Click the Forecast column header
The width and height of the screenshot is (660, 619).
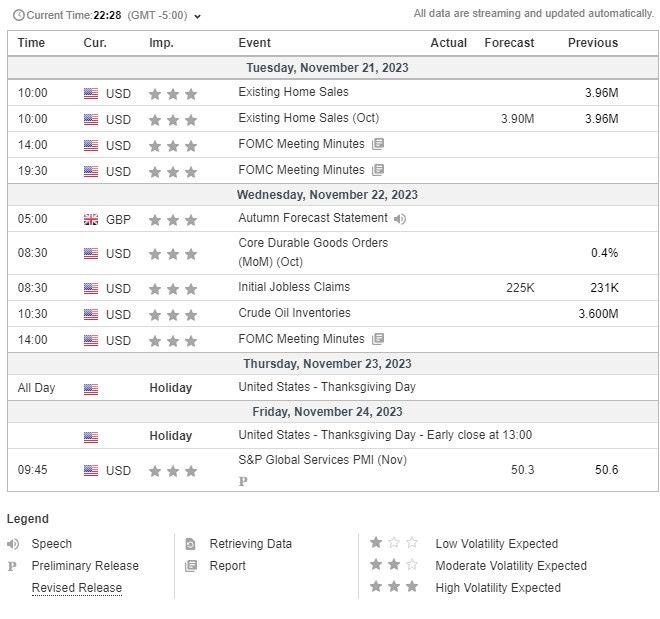(x=509, y=43)
